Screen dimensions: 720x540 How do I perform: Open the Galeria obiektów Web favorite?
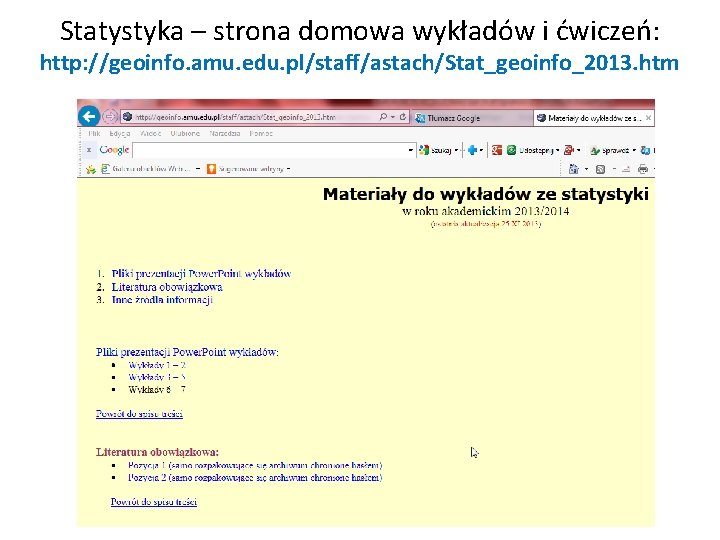click(145, 169)
